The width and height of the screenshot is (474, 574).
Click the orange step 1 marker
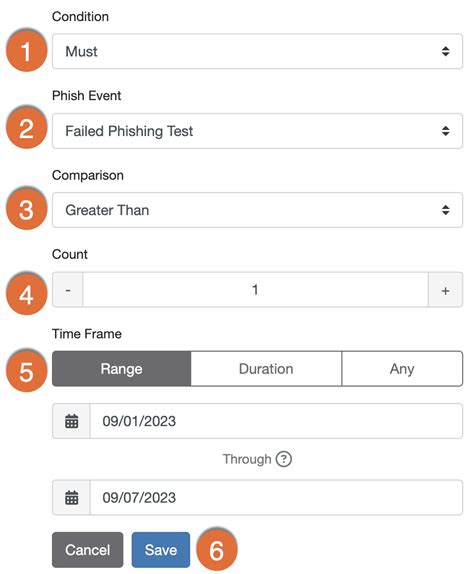tap(26, 51)
